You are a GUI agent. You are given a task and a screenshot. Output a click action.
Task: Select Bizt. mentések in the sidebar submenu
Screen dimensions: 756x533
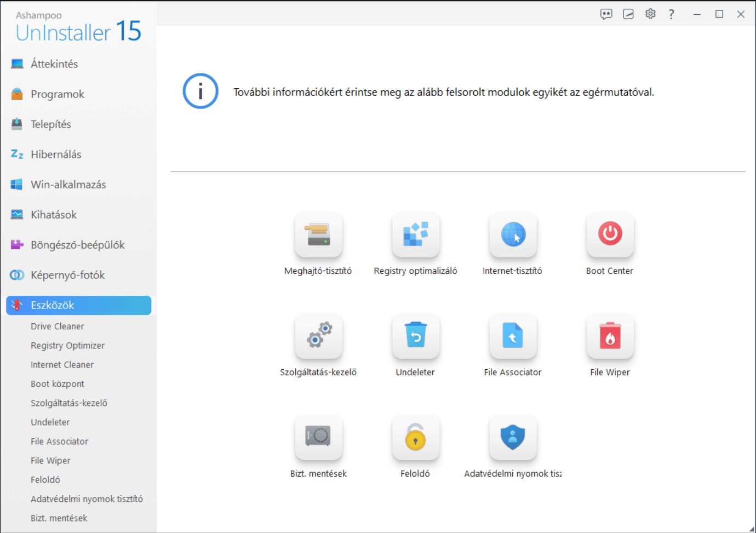click(x=59, y=518)
